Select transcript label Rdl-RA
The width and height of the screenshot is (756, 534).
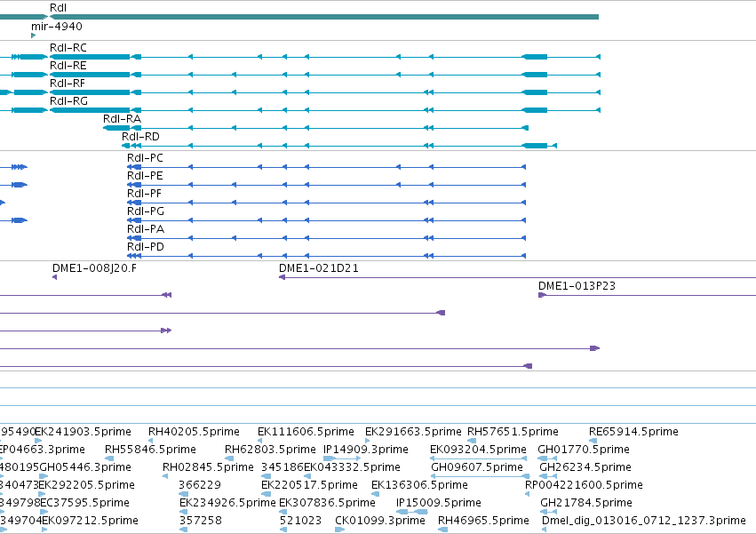[122, 119]
